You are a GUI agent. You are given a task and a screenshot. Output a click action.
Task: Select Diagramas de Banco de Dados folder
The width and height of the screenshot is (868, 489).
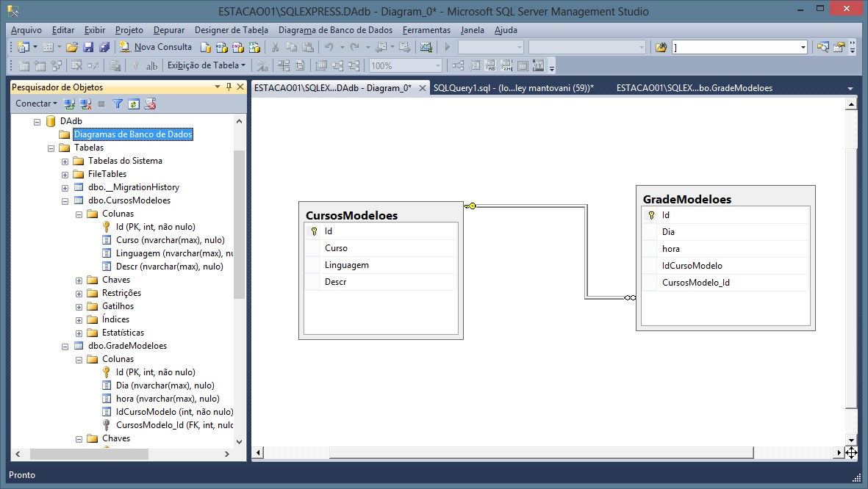point(132,134)
